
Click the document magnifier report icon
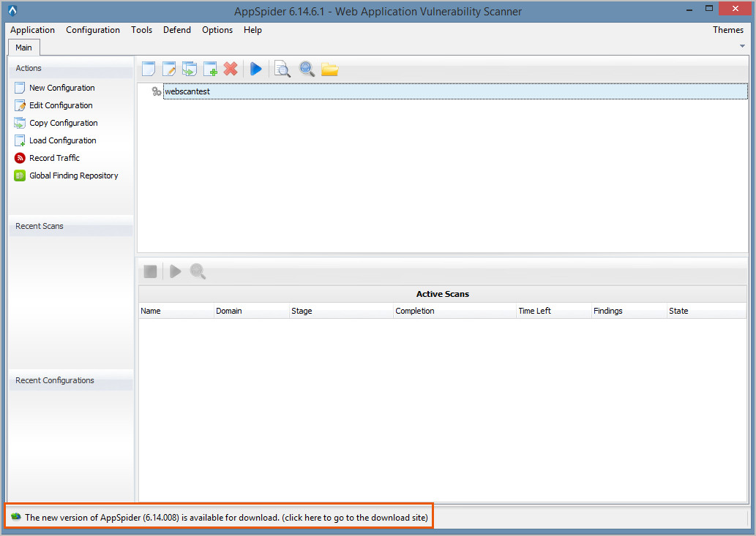click(x=282, y=69)
